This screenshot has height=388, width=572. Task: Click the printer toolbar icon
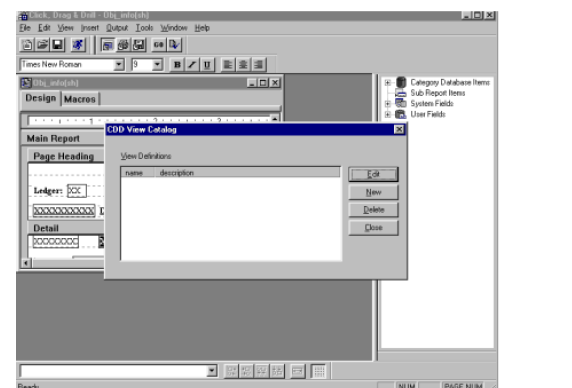point(123,45)
